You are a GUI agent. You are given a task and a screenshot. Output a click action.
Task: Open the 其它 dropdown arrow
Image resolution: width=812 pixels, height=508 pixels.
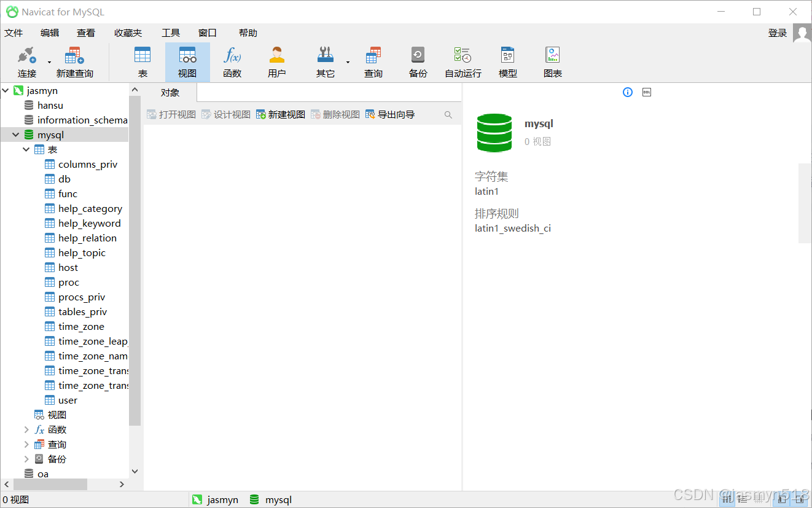click(348, 62)
